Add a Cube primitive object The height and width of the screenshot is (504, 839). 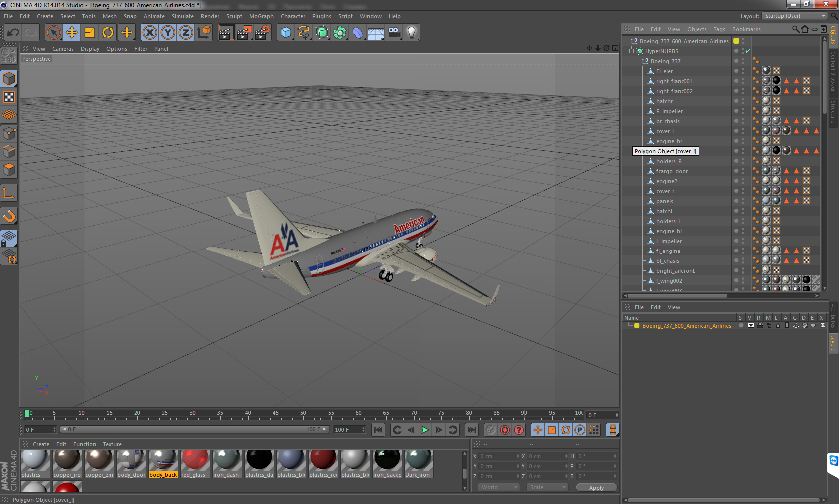pos(286,33)
